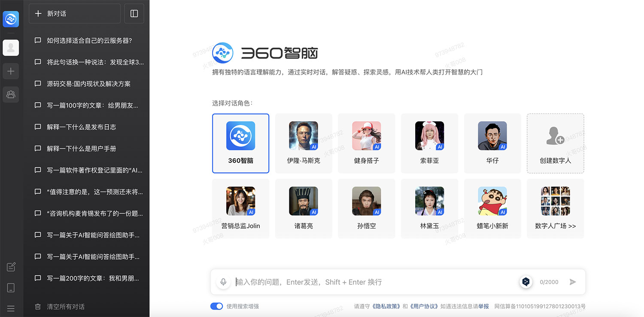Open the 《用户协议》 link
644x317 pixels.
point(423,306)
